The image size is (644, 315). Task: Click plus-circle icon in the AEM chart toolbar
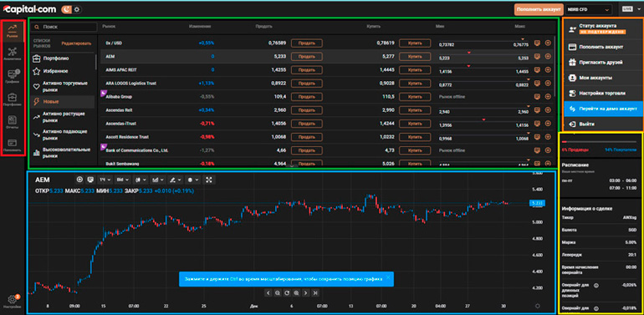(79, 180)
